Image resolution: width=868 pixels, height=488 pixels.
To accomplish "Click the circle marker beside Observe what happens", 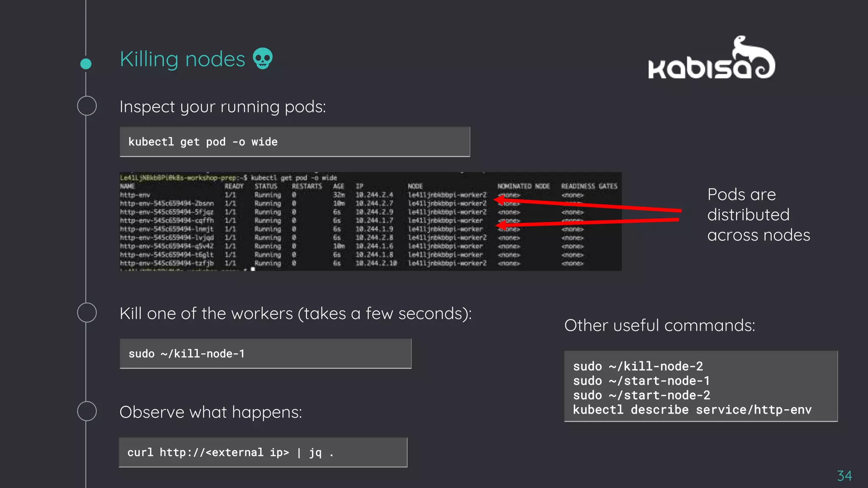I will tap(87, 411).
